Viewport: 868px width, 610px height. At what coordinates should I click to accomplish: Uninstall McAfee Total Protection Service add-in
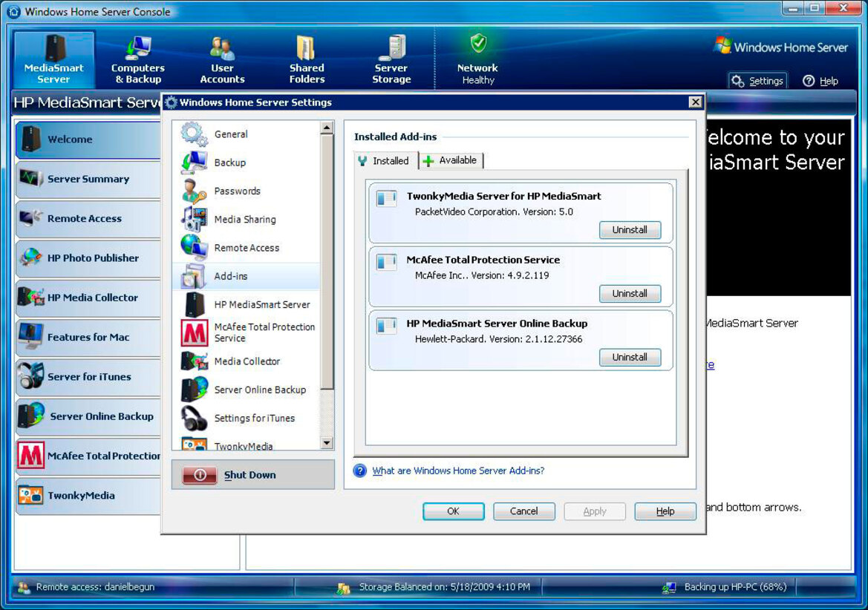(x=630, y=293)
